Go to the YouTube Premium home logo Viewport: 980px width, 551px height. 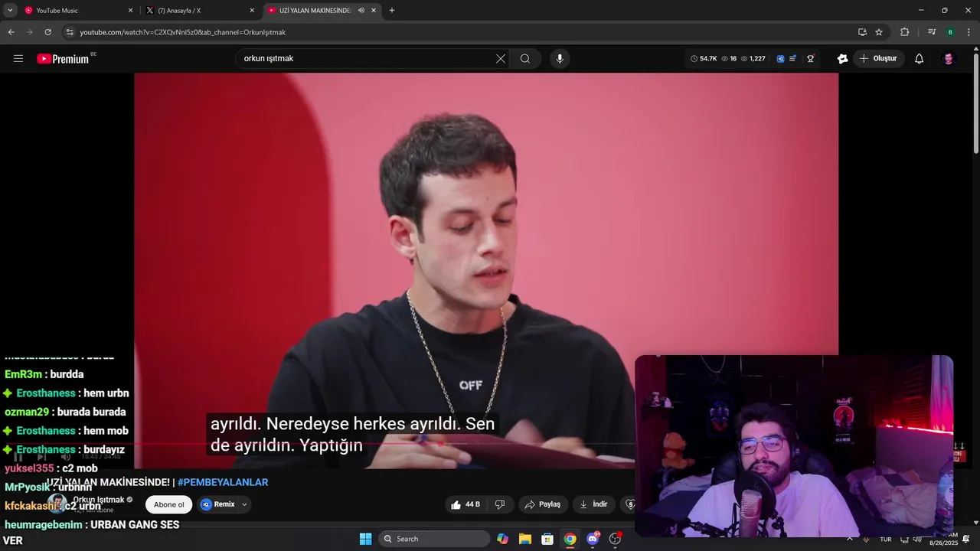click(x=63, y=59)
